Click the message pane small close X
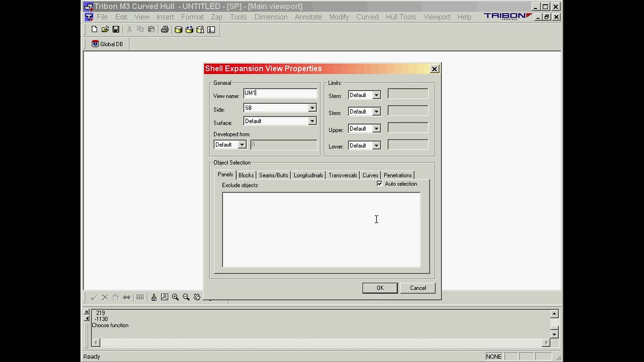The height and width of the screenshot is (362, 644). (86, 312)
